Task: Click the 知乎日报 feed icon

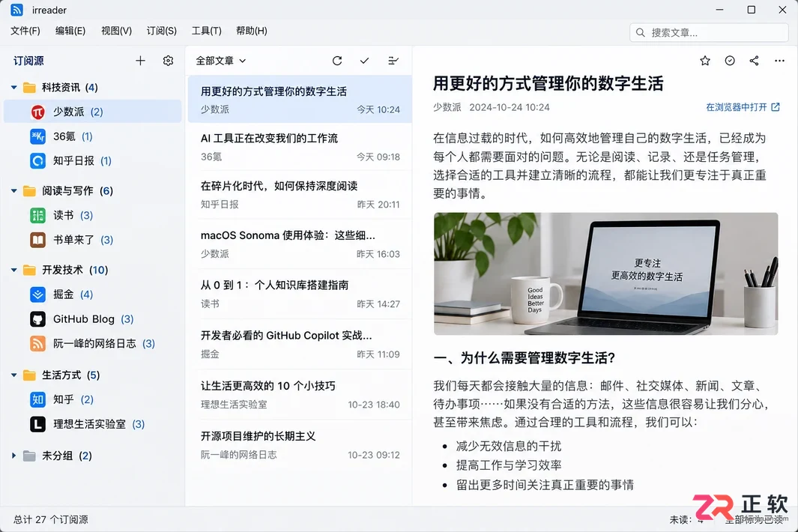Action: coord(37,161)
